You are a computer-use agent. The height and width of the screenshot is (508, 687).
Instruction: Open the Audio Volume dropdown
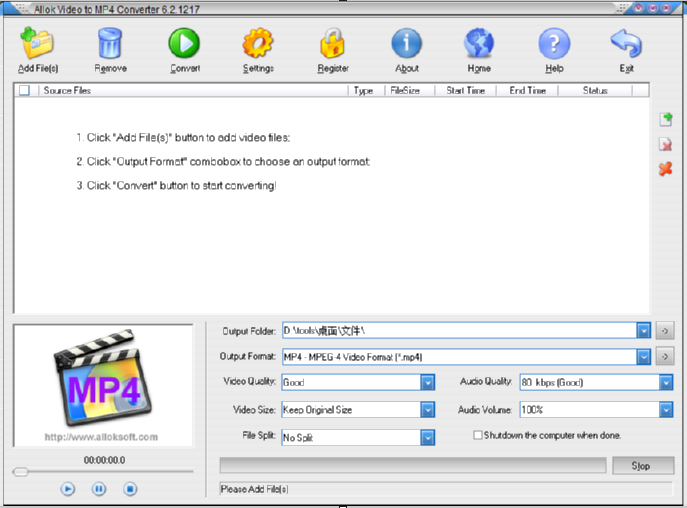[666, 410]
